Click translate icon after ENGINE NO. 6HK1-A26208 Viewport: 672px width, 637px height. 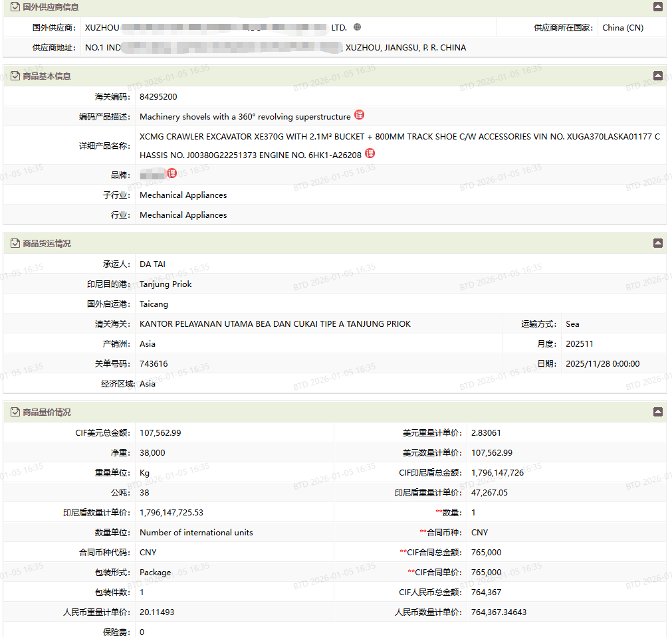[370, 153]
